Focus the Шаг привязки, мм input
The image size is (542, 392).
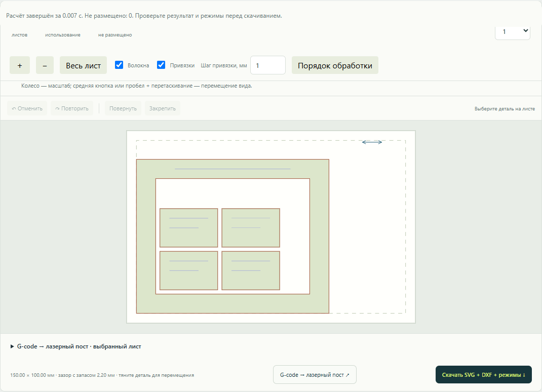click(268, 65)
